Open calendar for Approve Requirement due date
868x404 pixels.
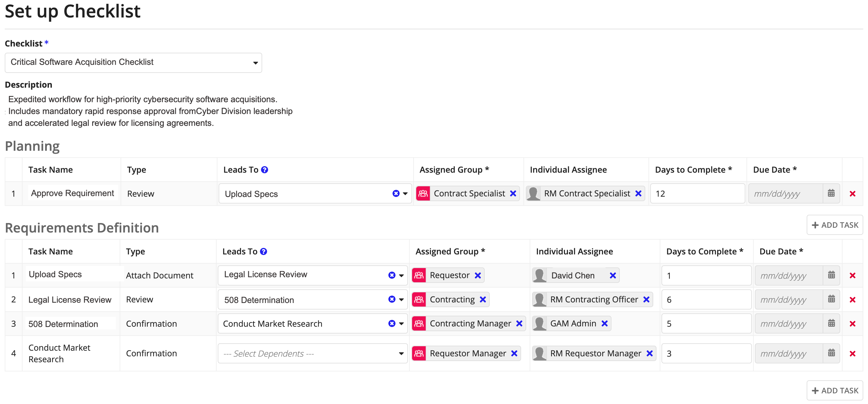coord(831,193)
